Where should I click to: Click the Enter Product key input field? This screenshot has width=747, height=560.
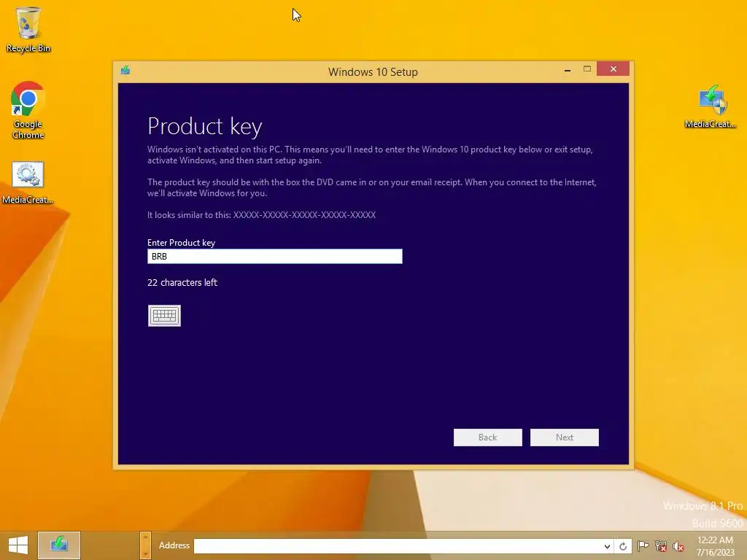[x=275, y=256]
